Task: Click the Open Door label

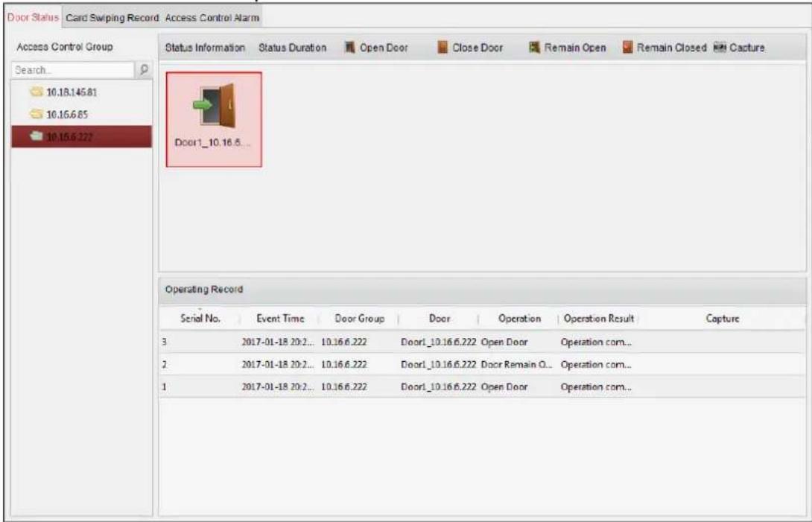Action: 384,48
